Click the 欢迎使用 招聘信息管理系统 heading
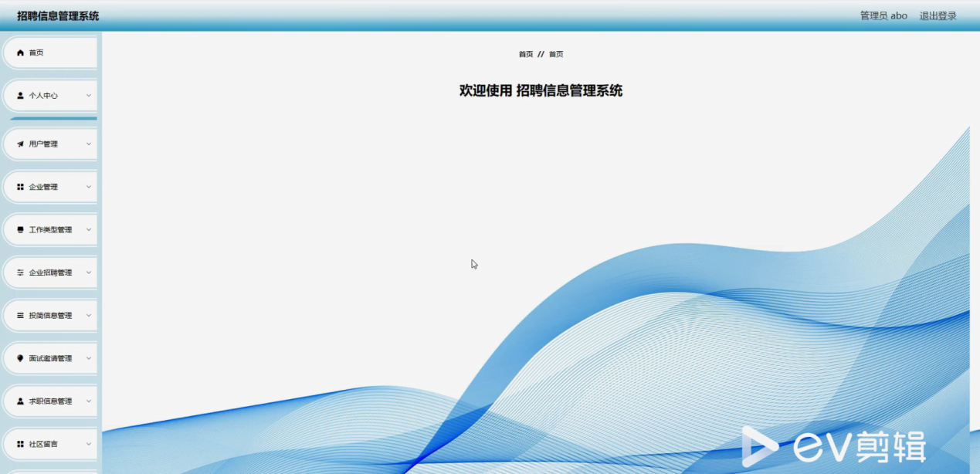Viewport: 980px width, 474px height. click(541, 90)
